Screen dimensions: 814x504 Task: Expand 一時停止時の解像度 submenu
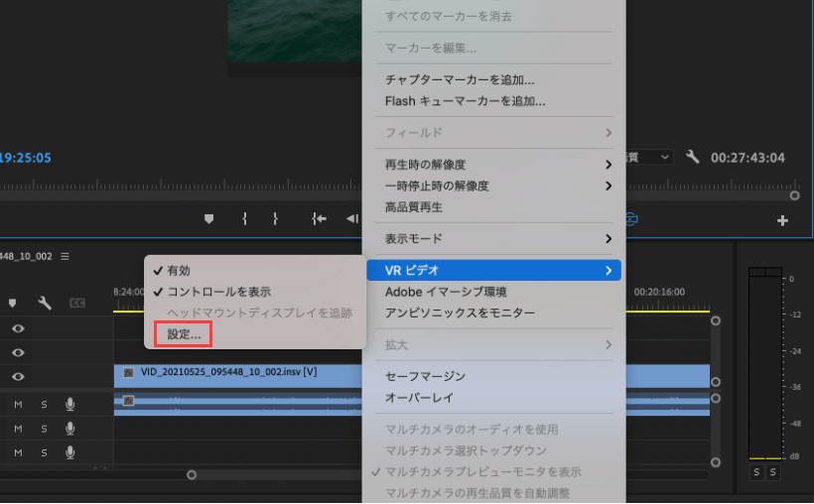(493, 186)
